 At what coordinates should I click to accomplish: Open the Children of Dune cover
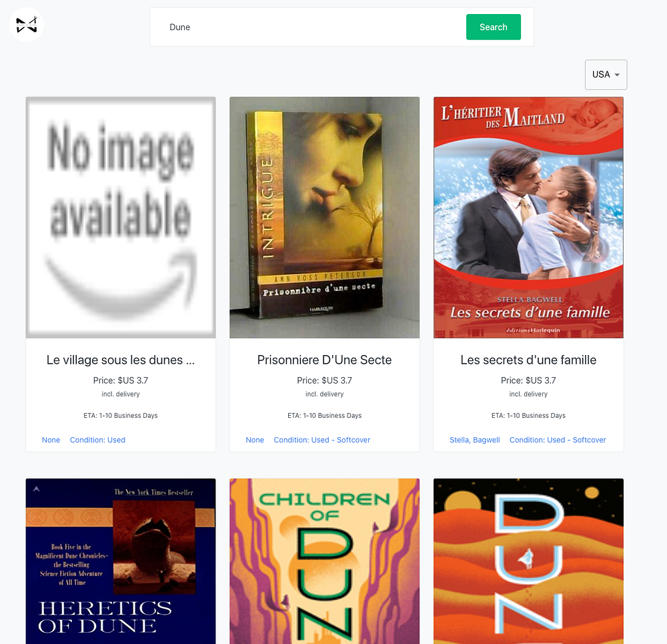[325, 561]
